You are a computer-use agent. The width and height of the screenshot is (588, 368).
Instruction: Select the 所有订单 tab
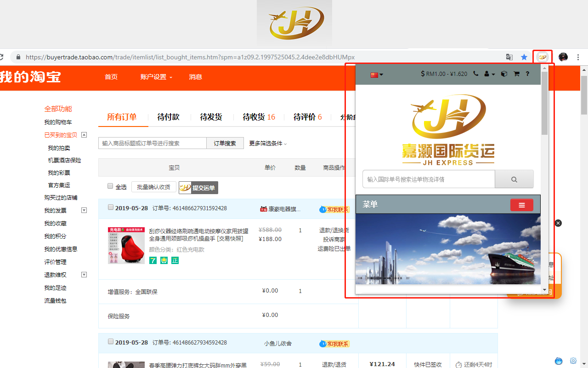point(122,117)
